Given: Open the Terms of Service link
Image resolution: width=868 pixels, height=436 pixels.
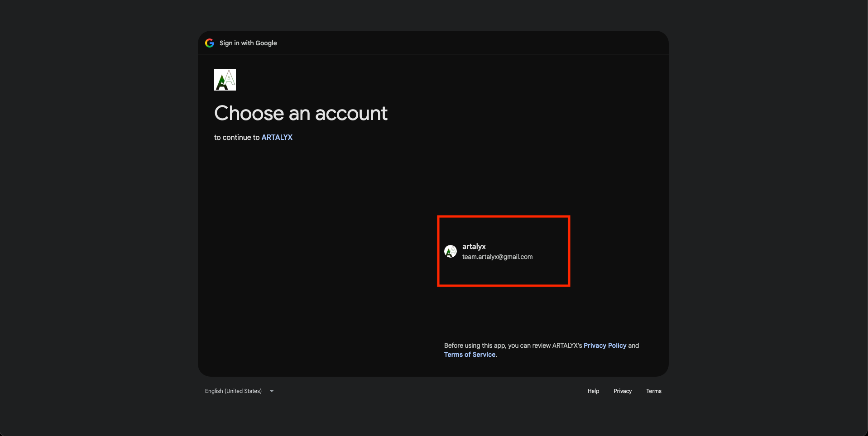Looking at the screenshot, I should point(470,355).
